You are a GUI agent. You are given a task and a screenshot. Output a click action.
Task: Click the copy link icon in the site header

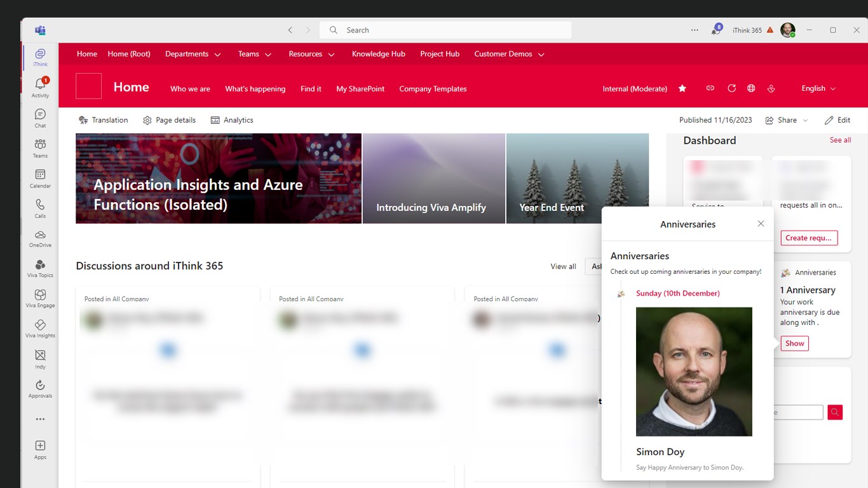(710, 88)
